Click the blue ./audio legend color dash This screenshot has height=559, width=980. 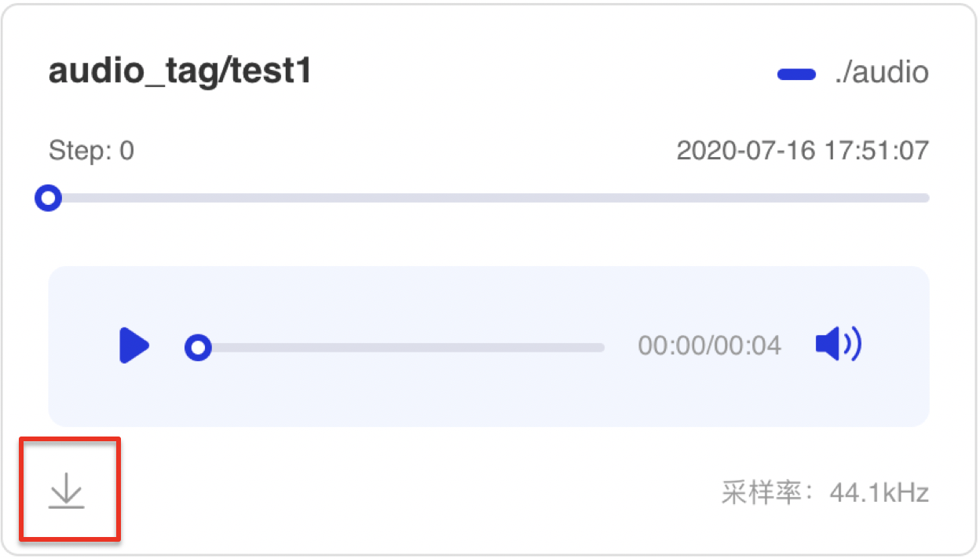[x=796, y=75]
